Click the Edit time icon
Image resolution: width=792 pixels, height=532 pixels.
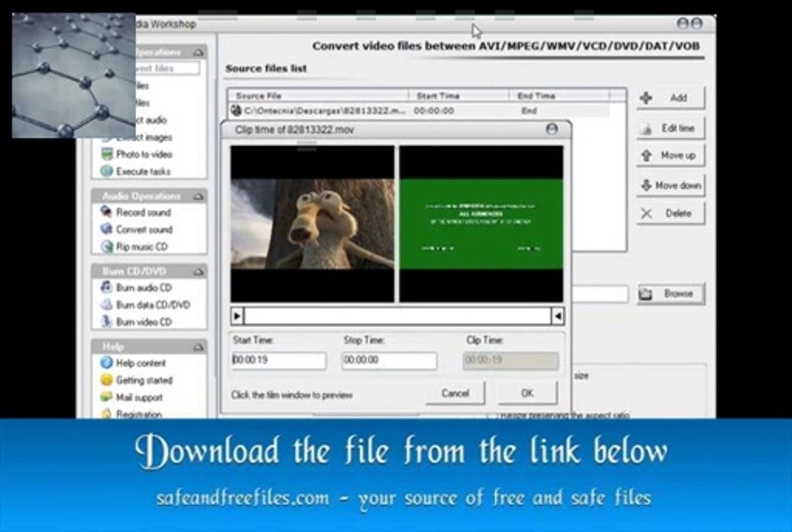[x=646, y=129]
